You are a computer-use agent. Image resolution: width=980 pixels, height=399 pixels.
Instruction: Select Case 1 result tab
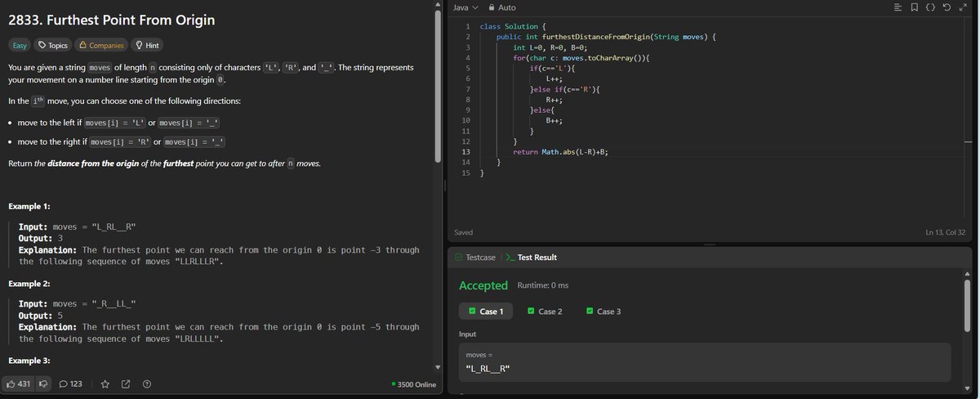(486, 312)
